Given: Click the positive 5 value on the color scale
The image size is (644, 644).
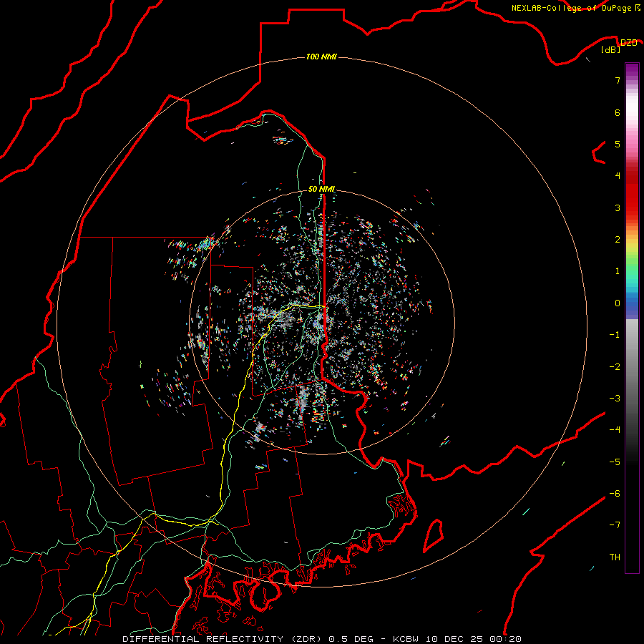Looking at the screenshot, I should 618,144.
